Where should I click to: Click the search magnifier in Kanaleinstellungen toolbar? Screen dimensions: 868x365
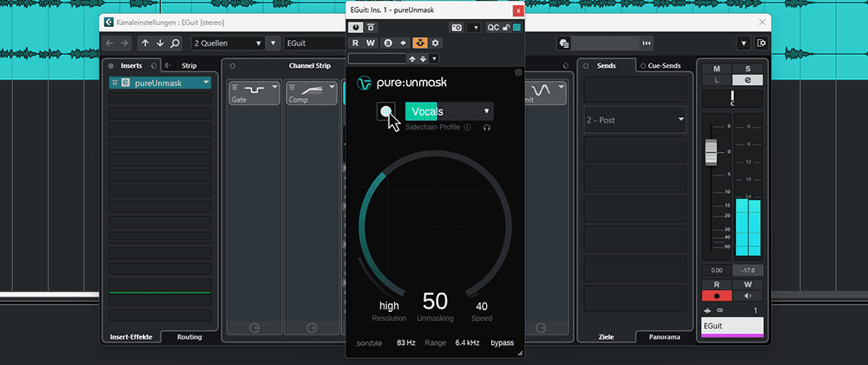click(x=175, y=43)
